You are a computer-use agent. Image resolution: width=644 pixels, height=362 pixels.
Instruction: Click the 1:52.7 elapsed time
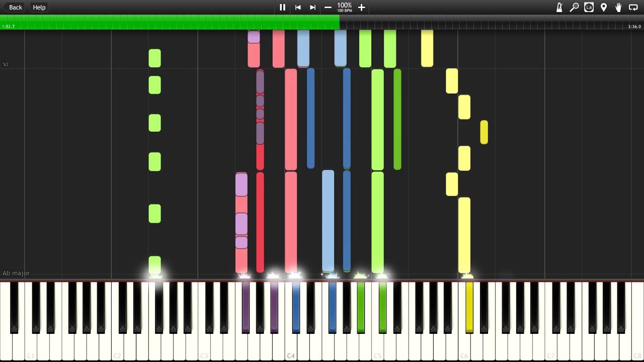click(x=9, y=27)
